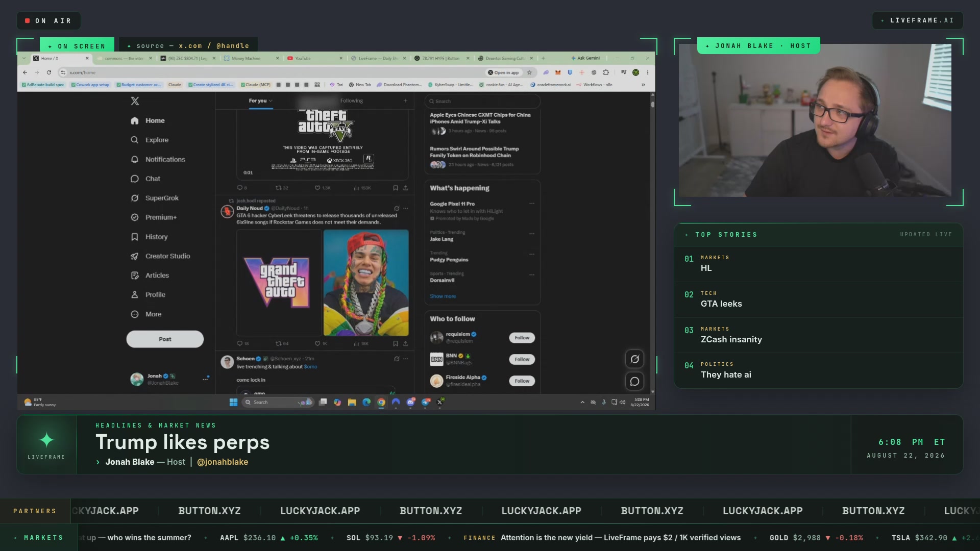
Task: Repost the Daily Noud post
Action: click(282, 343)
